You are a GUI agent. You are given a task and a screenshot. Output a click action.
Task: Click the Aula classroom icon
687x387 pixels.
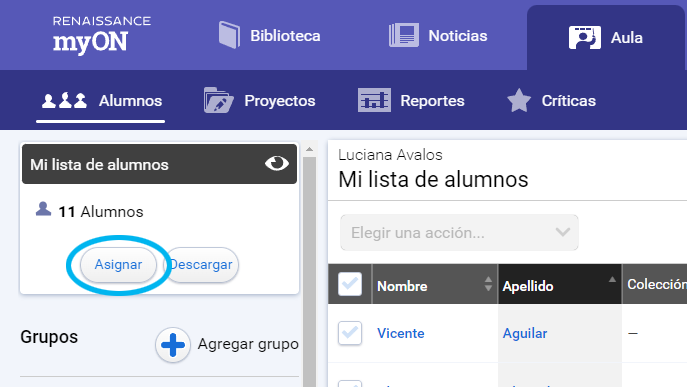[x=584, y=37]
